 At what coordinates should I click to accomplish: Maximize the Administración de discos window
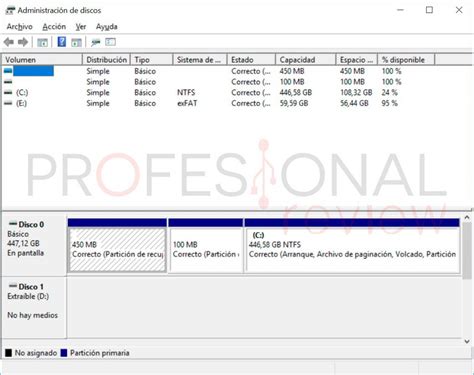[x=429, y=10]
